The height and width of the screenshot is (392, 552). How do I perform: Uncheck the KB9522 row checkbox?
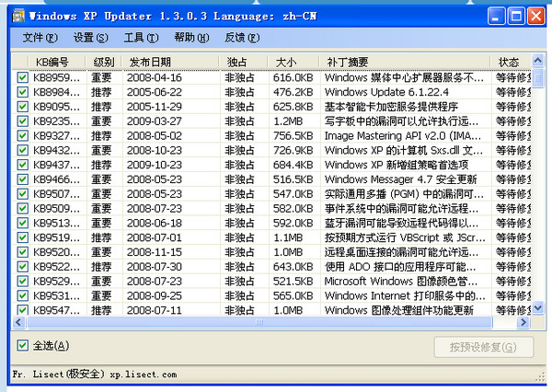[22, 267]
